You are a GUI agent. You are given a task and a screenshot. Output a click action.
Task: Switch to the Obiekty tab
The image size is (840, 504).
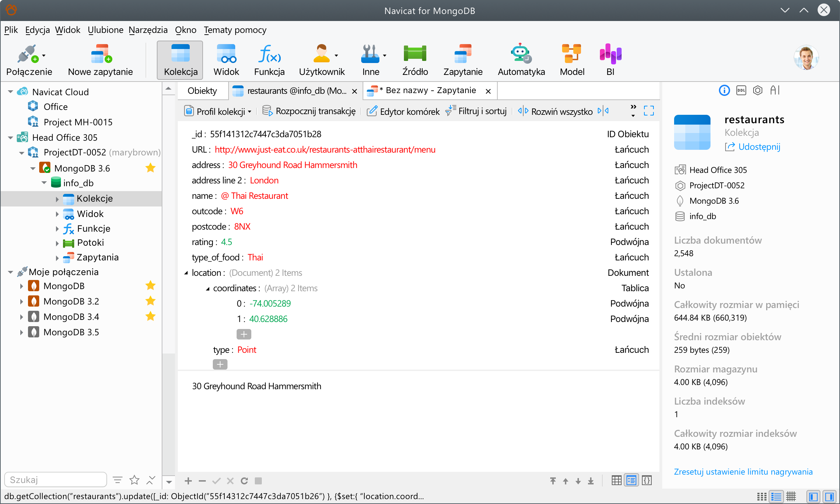pyautogui.click(x=202, y=91)
